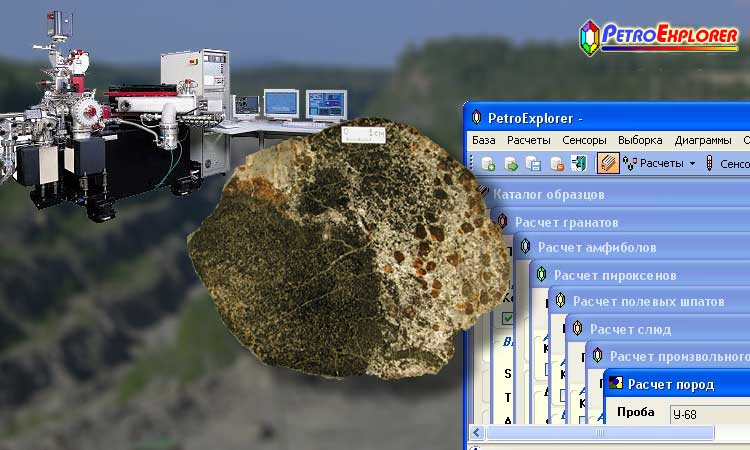Click the add database icon with green plus
Image resolution: width=750 pixels, height=450 pixels.
(x=488, y=164)
